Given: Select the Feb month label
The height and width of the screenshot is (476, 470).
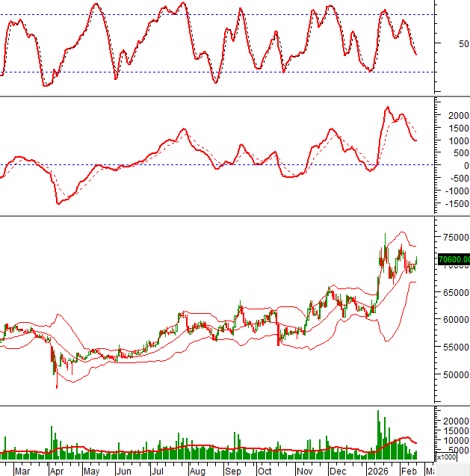Looking at the screenshot, I should point(407,471).
